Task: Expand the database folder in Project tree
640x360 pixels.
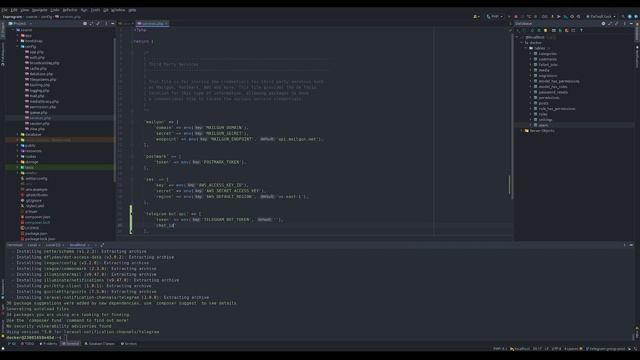Action: pyautogui.click(x=17, y=134)
